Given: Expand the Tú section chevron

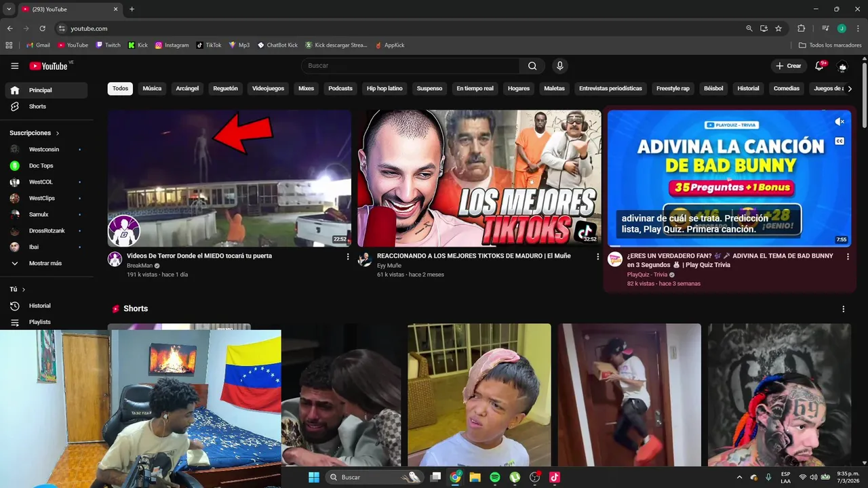Looking at the screenshot, I should coord(24,289).
